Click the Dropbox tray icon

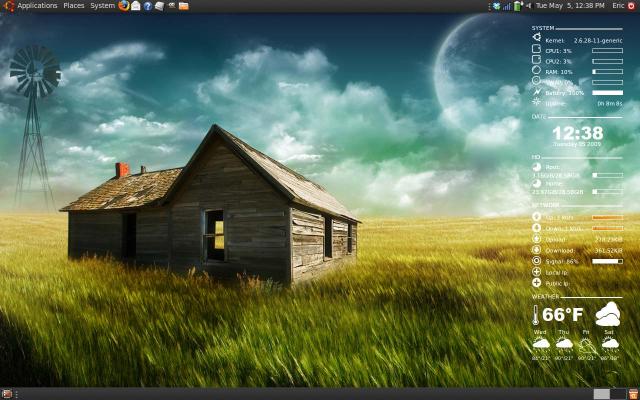pos(496,6)
